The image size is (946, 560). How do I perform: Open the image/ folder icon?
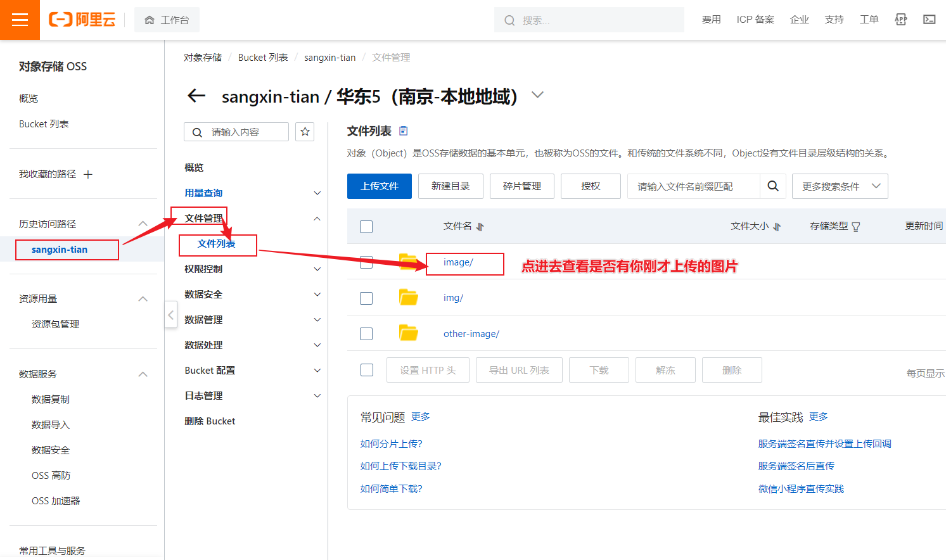[x=409, y=262]
